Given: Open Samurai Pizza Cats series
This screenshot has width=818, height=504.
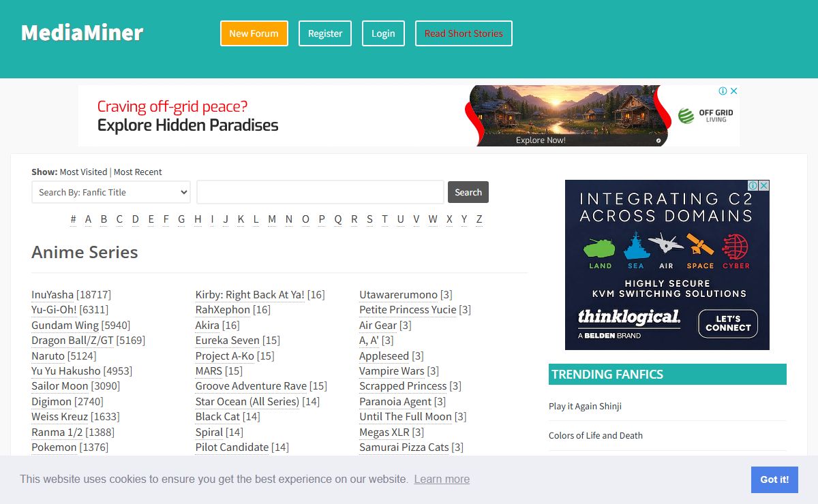Looking at the screenshot, I should (x=404, y=447).
